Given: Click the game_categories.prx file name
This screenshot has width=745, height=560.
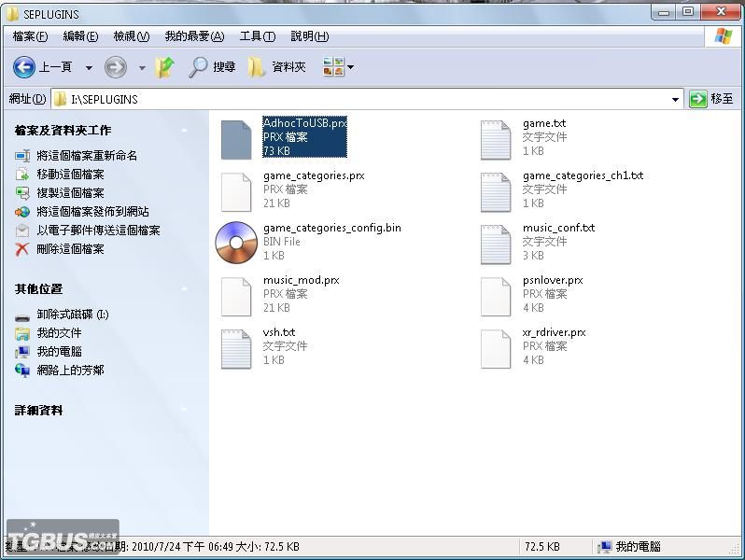Looking at the screenshot, I should pos(314,175).
